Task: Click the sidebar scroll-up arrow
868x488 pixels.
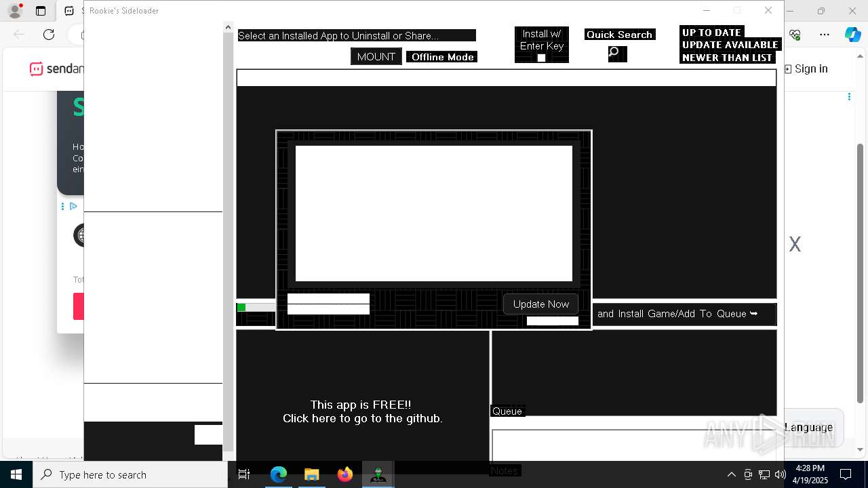Action: [228, 27]
